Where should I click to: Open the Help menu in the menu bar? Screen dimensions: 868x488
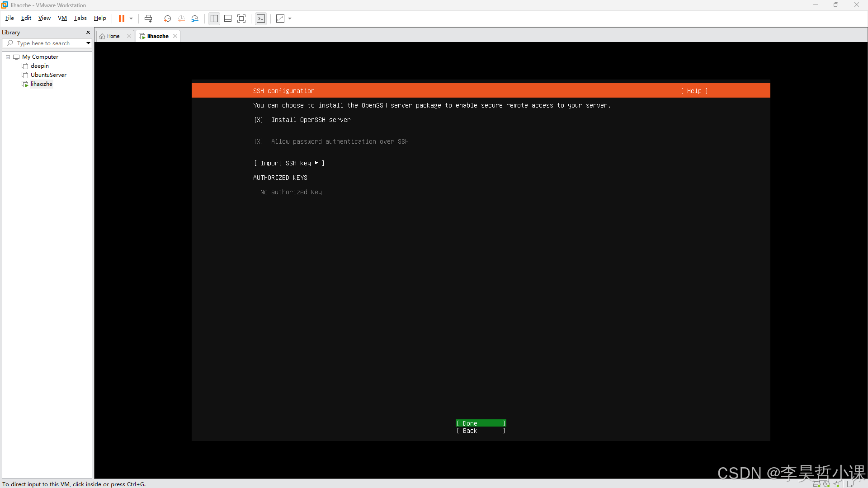pyautogui.click(x=100, y=18)
